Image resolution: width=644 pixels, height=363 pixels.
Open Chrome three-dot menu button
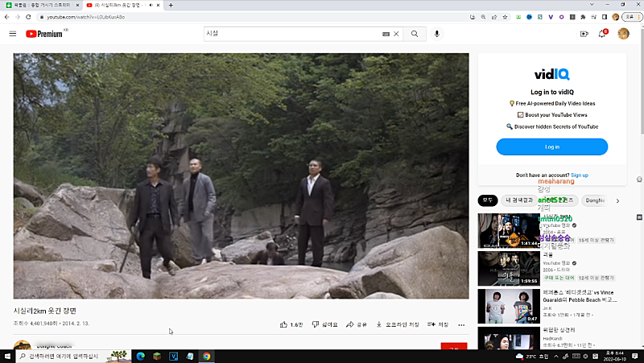[638, 17]
